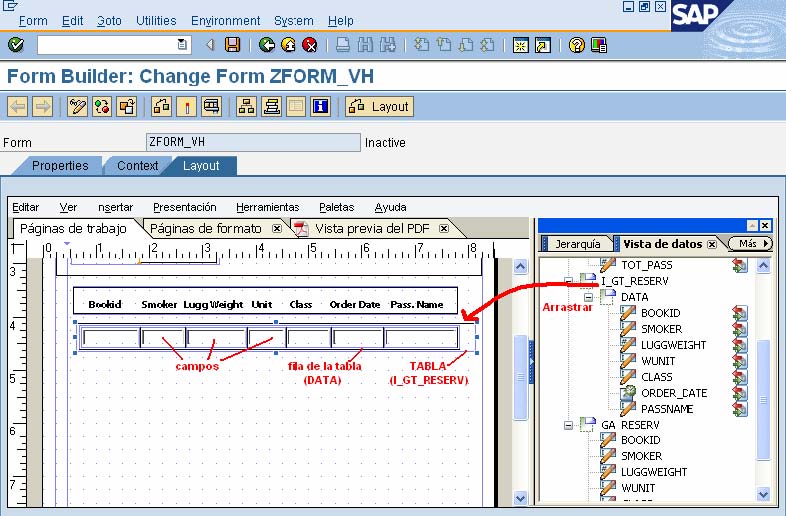Click the 'Pass. Name' header on the canvas
Image resolution: width=786 pixels, height=516 pixels.
click(x=417, y=304)
